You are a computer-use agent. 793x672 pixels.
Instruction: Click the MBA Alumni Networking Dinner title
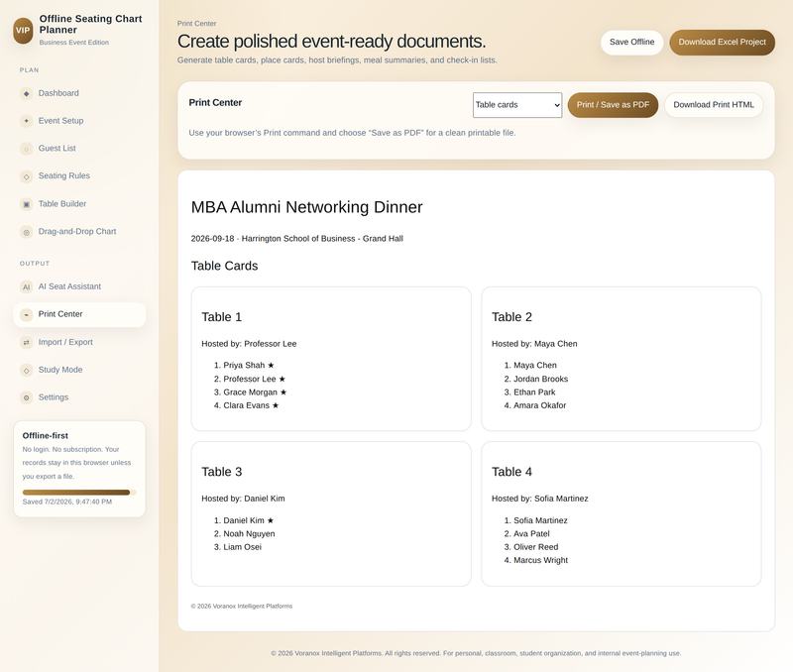306,207
